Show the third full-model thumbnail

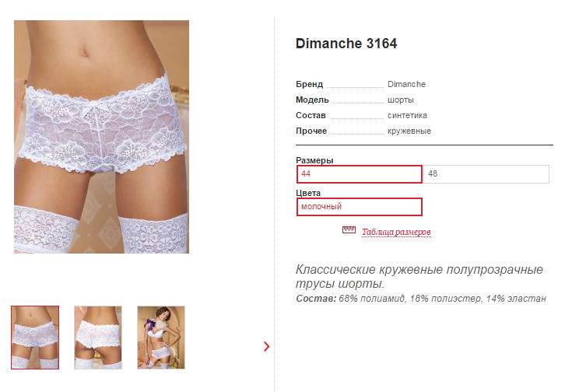click(x=161, y=338)
